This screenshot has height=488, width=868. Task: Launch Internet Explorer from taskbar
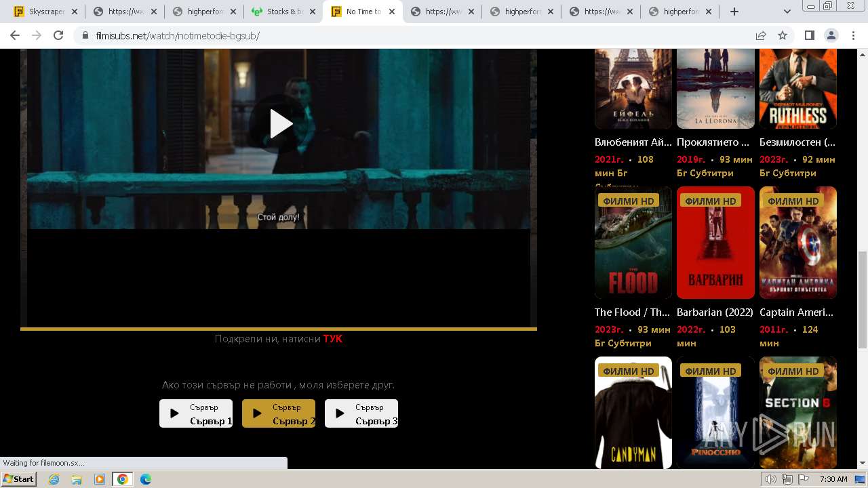[54, 479]
